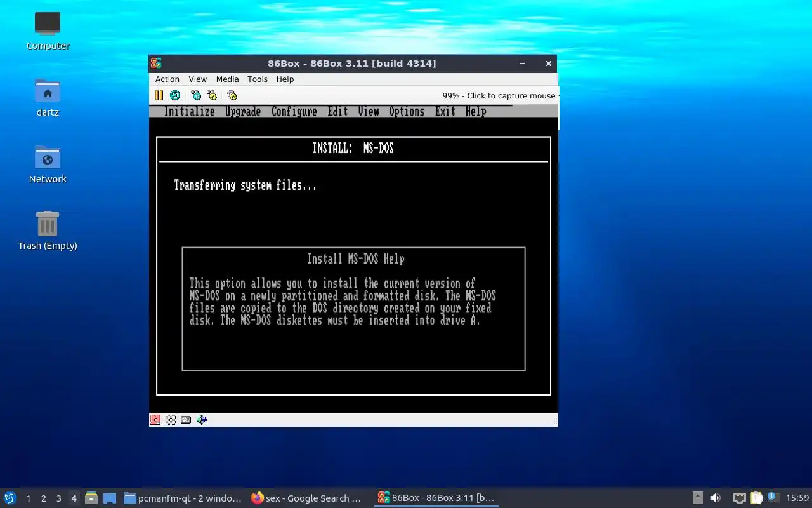Click the 86Box title bar app icon
This screenshot has height=508, width=812.
tap(156, 63)
